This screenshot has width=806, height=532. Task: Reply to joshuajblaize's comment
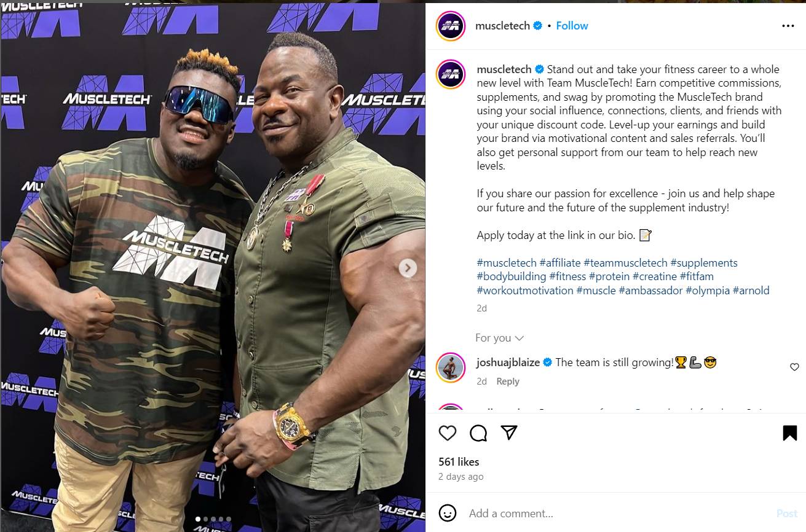click(x=508, y=381)
